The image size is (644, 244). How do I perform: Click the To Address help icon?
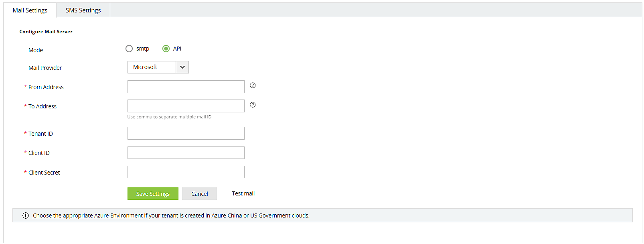click(252, 105)
